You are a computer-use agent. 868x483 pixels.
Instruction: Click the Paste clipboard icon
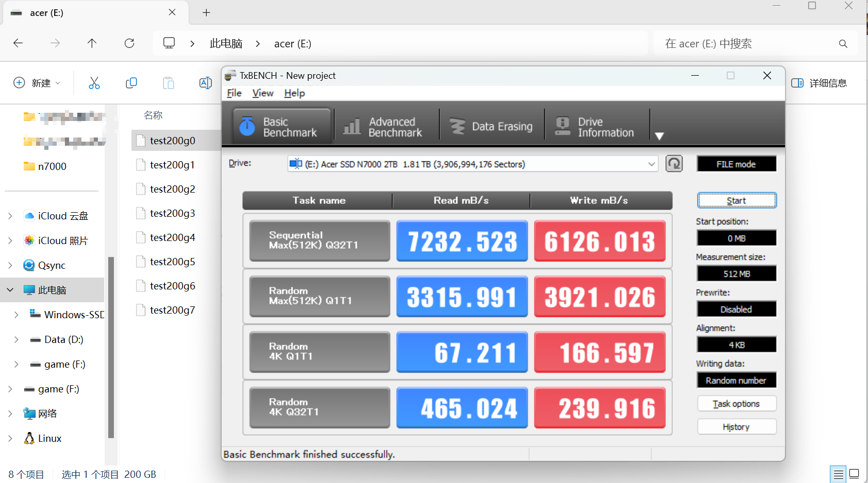[169, 83]
